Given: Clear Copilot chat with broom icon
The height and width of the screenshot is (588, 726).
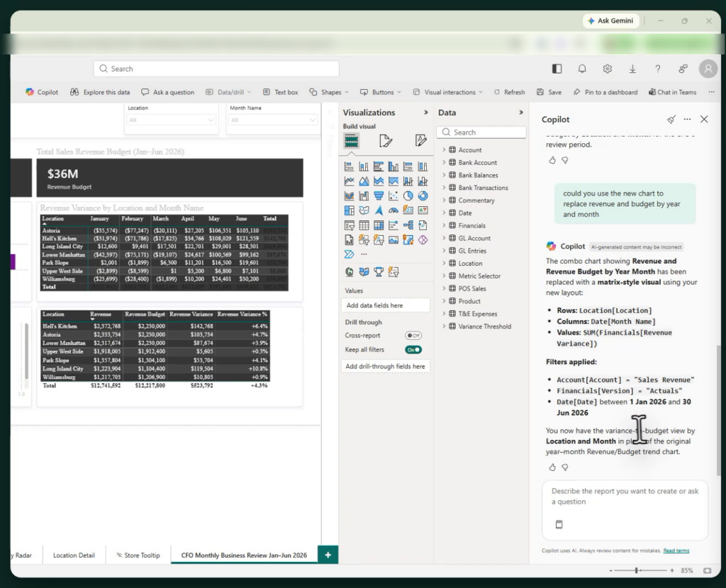Looking at the screenshot, I should click(671, 119).
